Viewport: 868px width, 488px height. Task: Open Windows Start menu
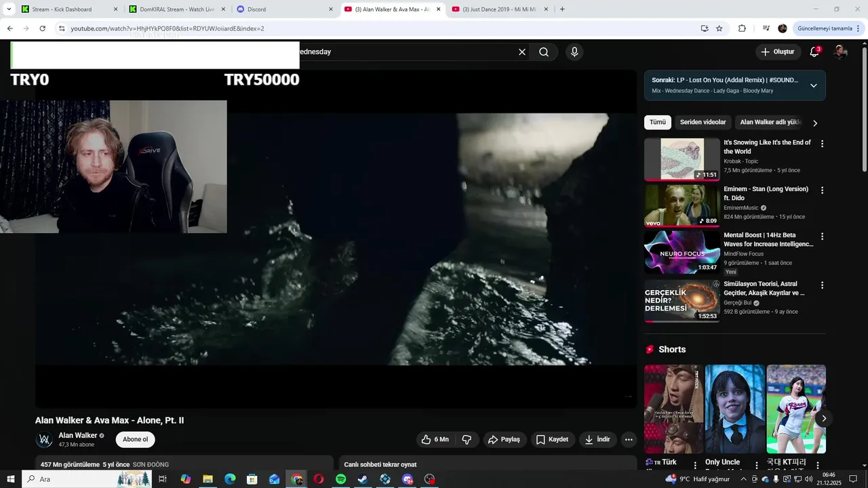(x=10, y=479)
